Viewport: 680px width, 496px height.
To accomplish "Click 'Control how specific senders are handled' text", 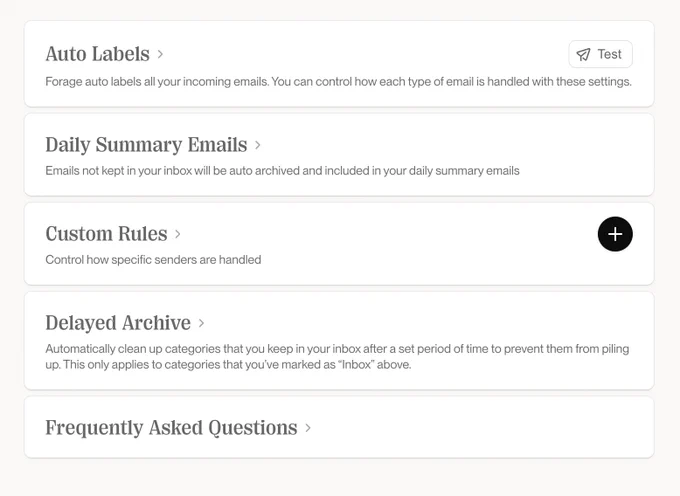I will (153, 260).
